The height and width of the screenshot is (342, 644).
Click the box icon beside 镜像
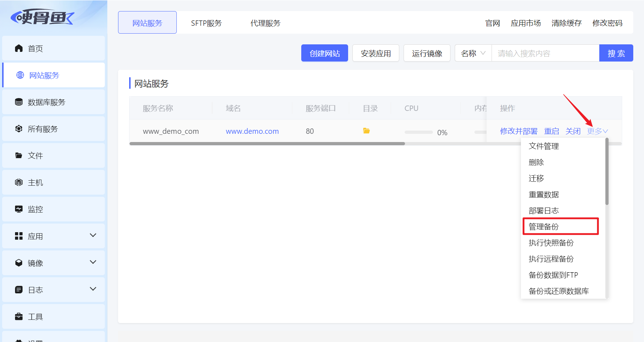pos(19,263)
